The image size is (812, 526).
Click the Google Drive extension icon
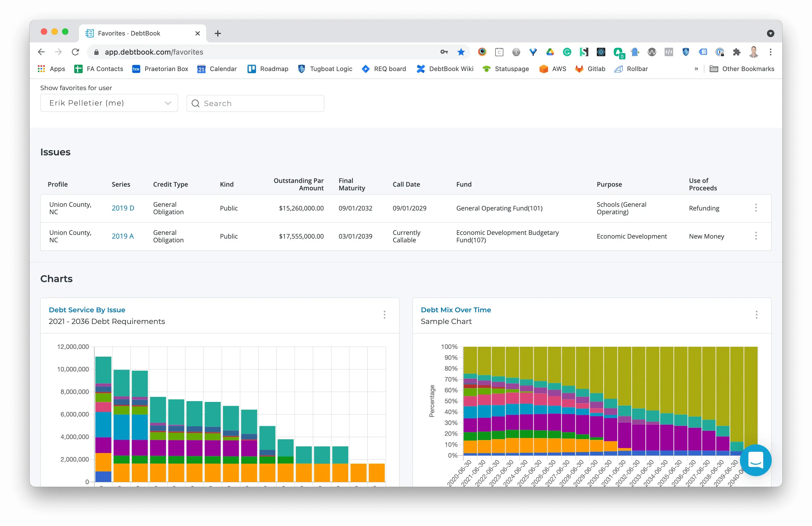tap(550, 52)
